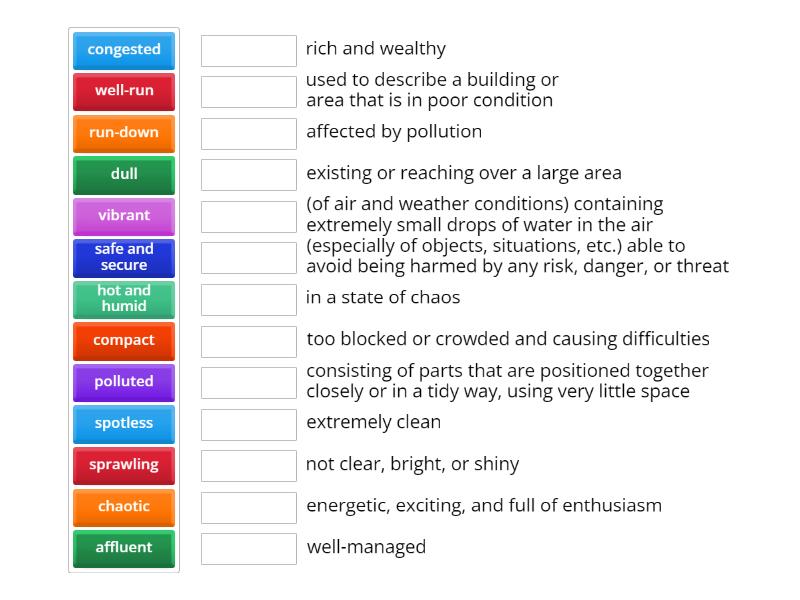Click the answer box beside 'affected by pollution'
Viewport: 800px width, 600px height.
[248, 132]
